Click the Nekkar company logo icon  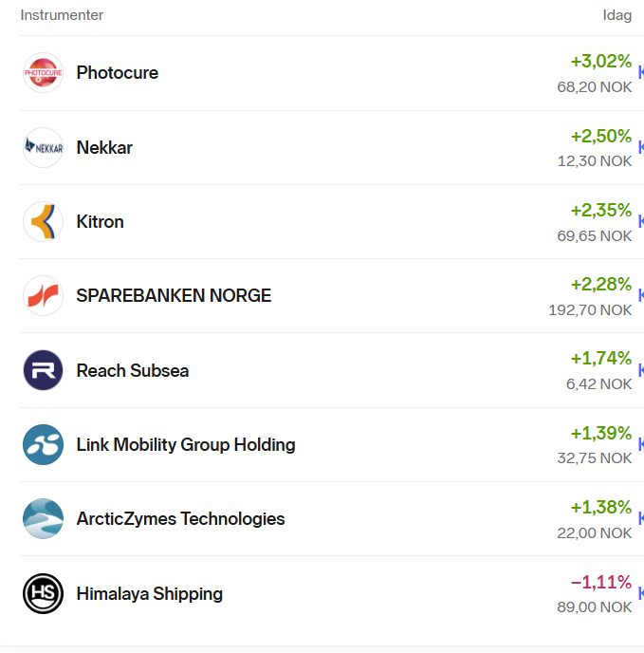tap(43, 147)
